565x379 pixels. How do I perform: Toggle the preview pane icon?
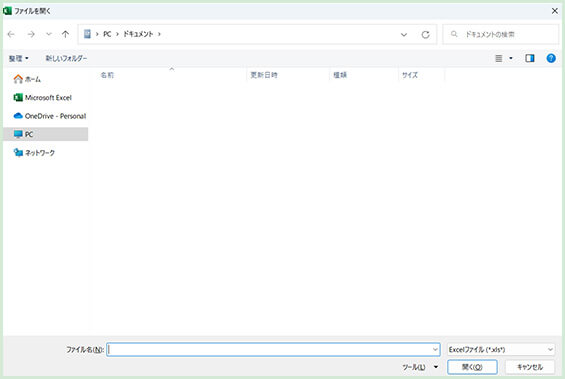point(530,58)
